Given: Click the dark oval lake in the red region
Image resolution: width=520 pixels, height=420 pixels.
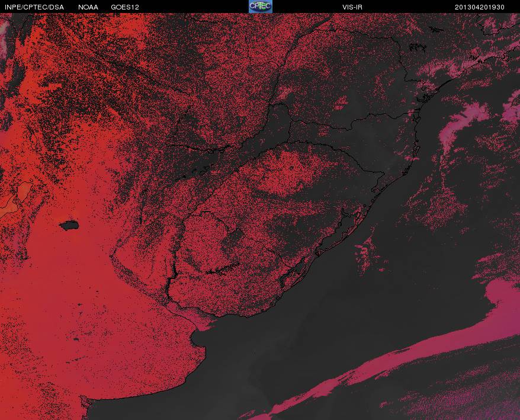Looking at the screenshot, I should point(69,226).
